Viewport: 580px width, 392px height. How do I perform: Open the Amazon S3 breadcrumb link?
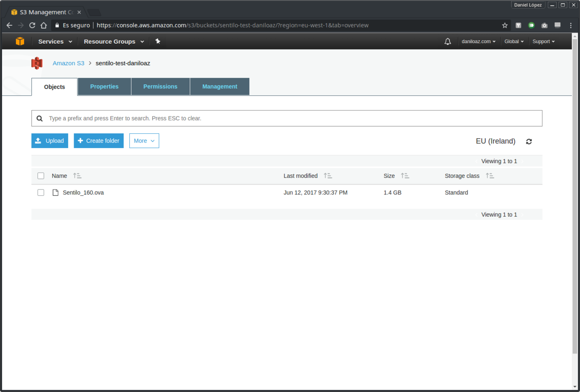click(68, 63)
